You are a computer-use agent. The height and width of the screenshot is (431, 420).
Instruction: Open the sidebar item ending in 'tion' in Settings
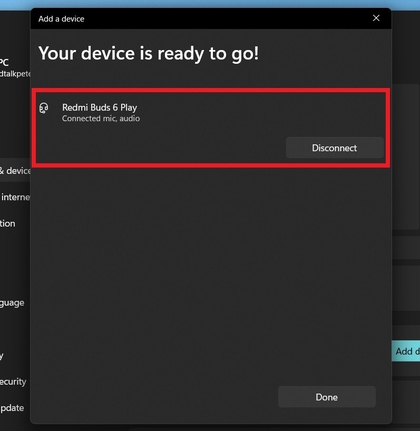[8, 223]
